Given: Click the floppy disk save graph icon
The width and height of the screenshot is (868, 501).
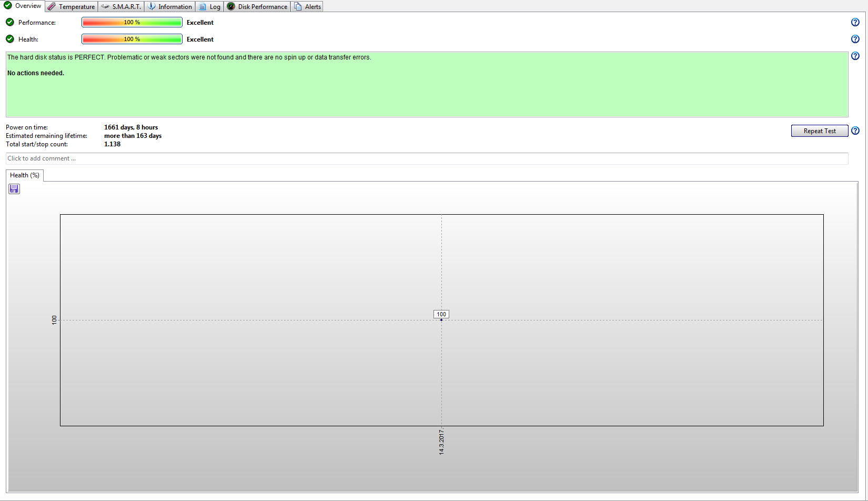Looking at the screenshot, I should [x=14, y=189].
